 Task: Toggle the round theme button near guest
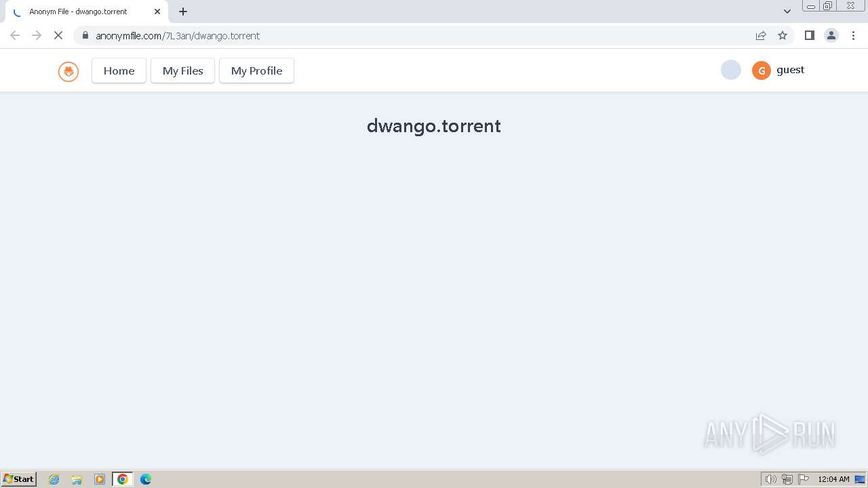point(730,70)
